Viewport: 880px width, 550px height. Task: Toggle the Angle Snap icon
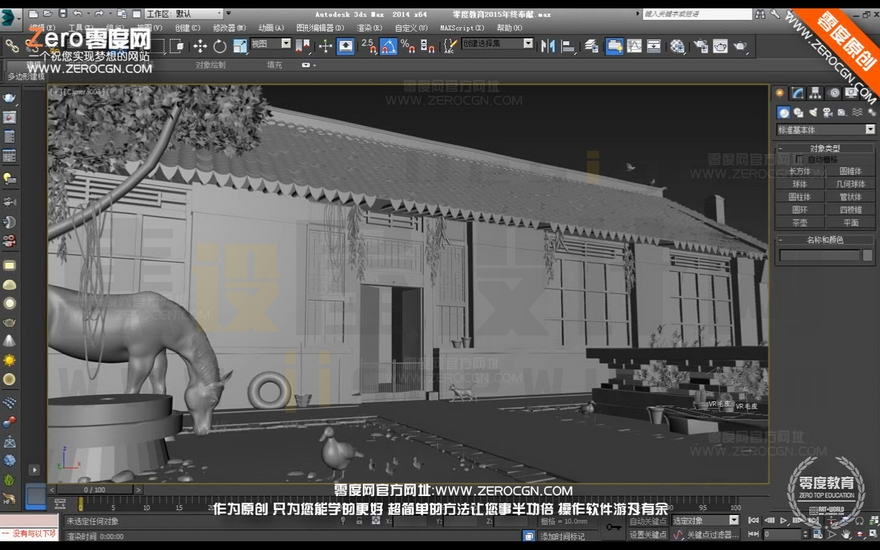tap(388, 46)
